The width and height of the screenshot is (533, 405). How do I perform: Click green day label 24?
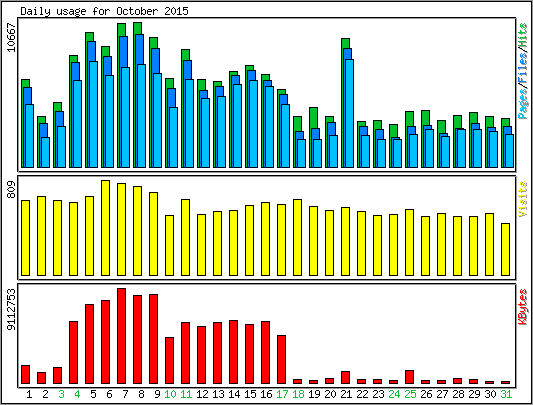pyautogui.click(x=394, y=394)
